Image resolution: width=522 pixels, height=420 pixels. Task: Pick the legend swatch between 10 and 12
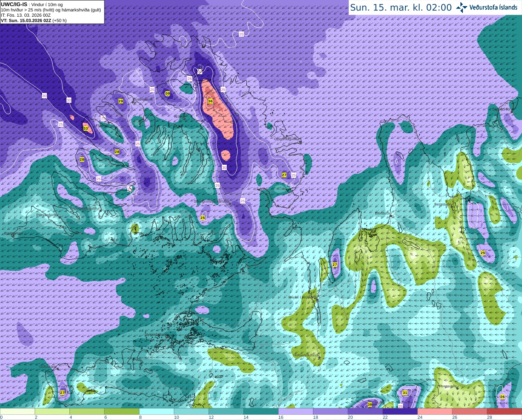click(191, 411)
